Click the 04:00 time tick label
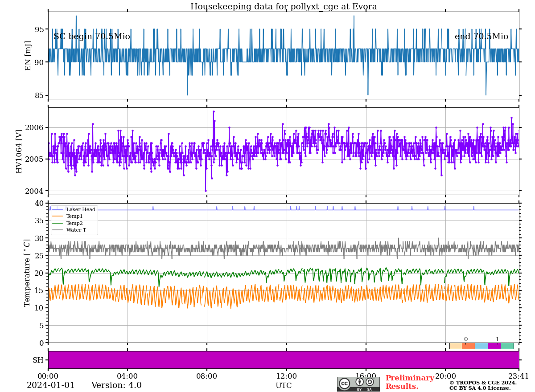Image resolution: width=535 pixels, height=392 pixels. [x=128, y=376]
